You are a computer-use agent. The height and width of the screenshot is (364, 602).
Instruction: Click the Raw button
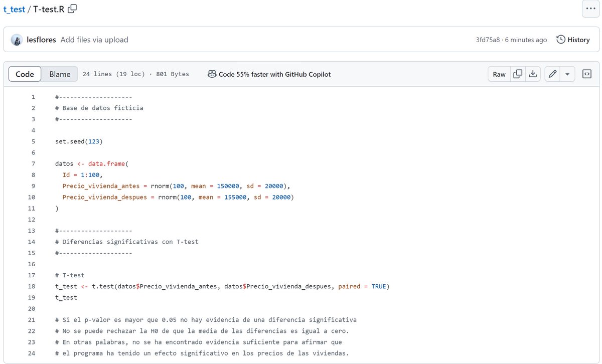coord(499,74)
